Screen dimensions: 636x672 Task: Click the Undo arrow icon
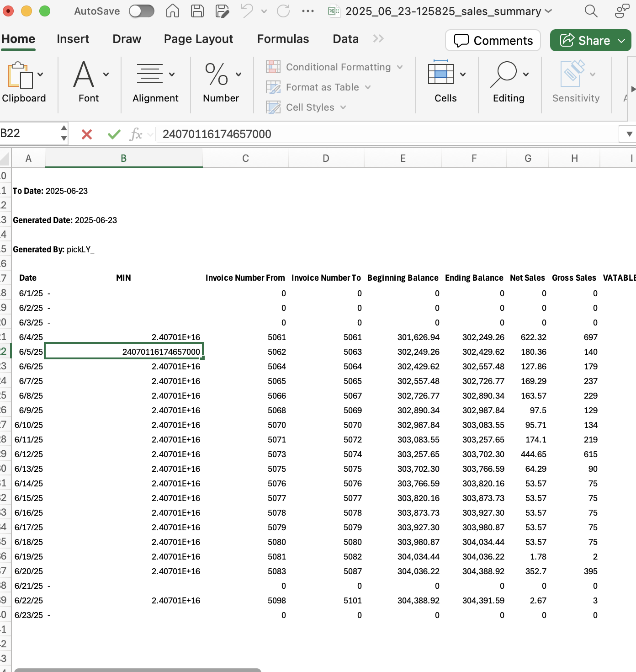click(x=247, y=11)
